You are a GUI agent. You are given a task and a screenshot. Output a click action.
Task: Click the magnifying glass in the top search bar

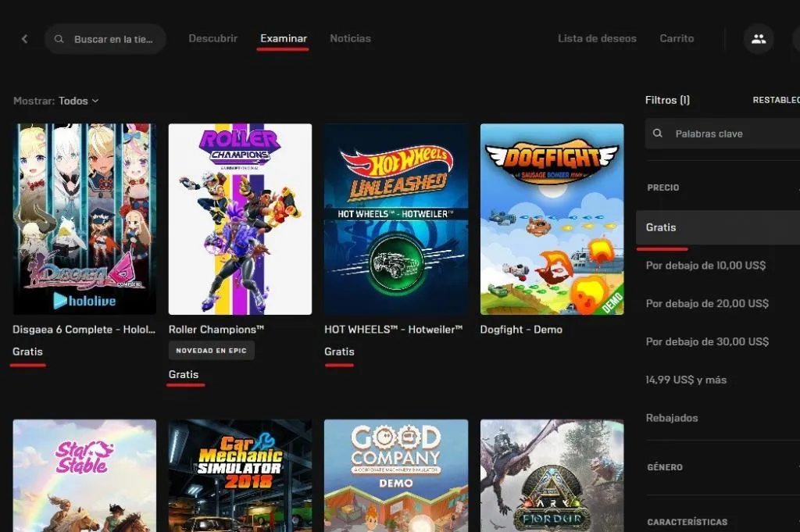coord(58,38)
